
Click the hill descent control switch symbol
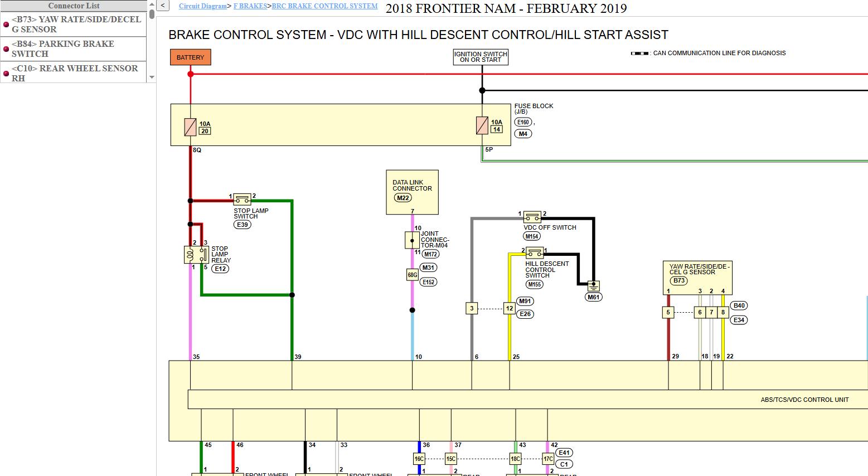tap(534, 252)
